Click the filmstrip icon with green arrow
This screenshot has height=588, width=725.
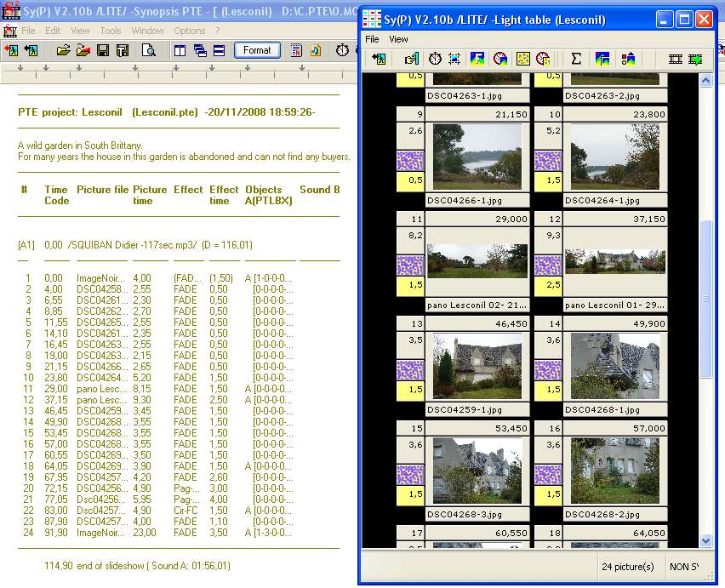tap(695, 59)
